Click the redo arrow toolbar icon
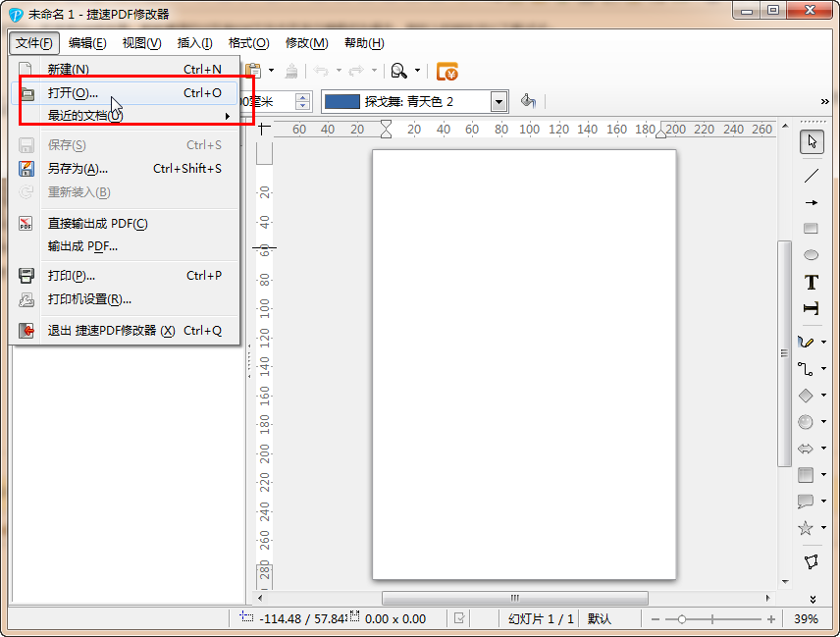Screen dimensions: 840x637 [x=356, y=71]
